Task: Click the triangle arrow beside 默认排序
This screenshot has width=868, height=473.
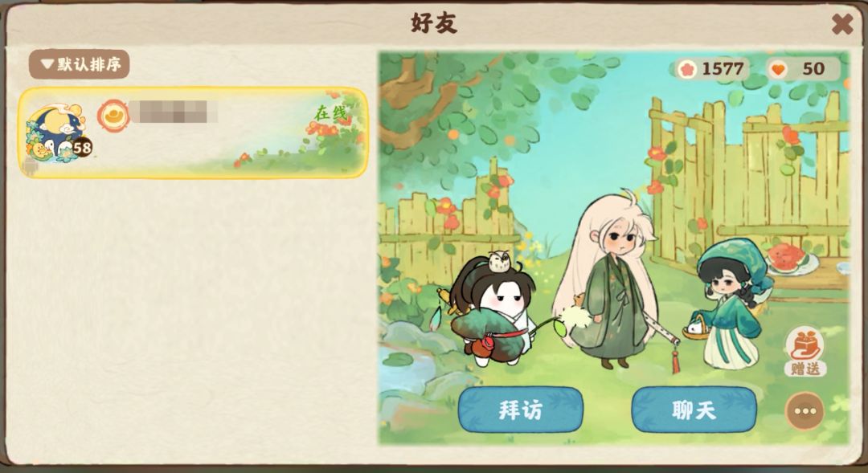Action: 47,64
